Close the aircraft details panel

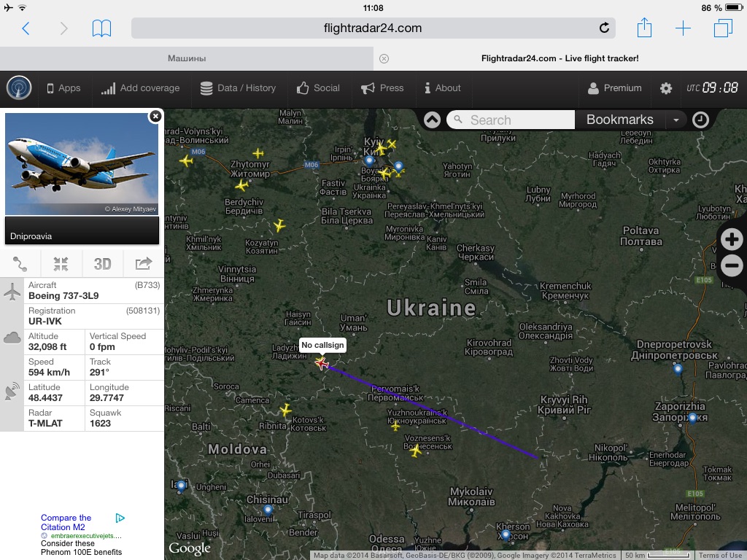[x=155, y=116]
